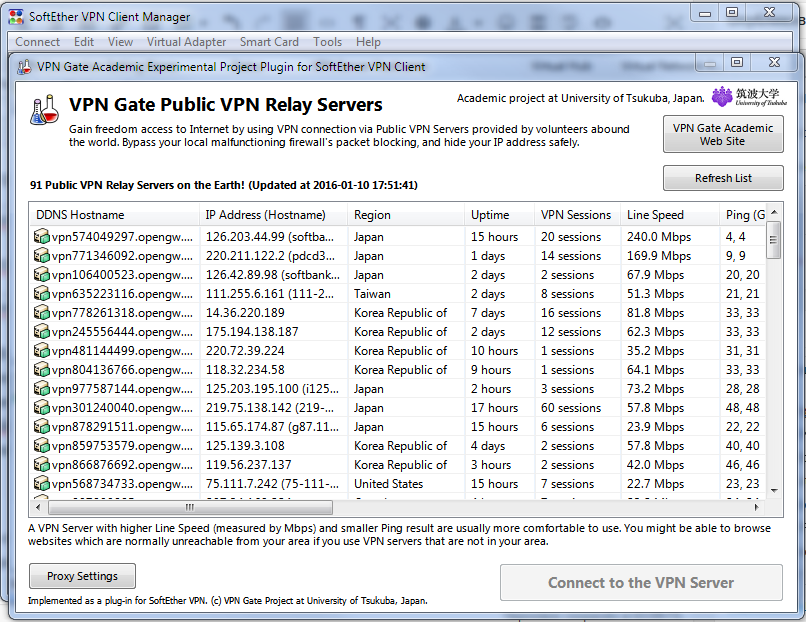Sort by DDNS Hostname column header
The width and height of the screenshot is (806, 622).
tap(114, 215)
